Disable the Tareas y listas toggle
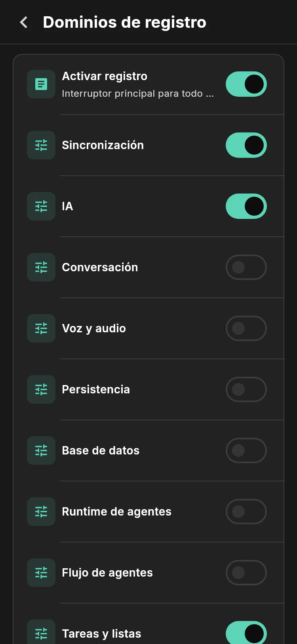 click(x=246, y=633)
